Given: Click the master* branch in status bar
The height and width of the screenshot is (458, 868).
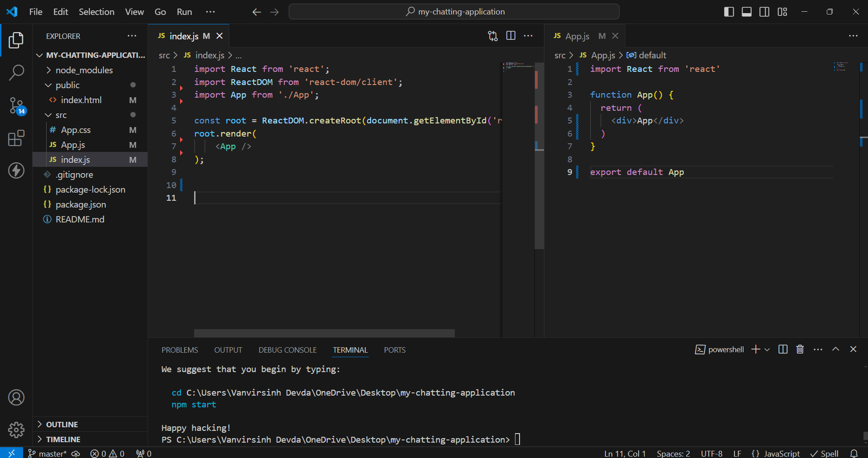Looking at the screenshot, I should pyautogui.click(x=47, y=453).
